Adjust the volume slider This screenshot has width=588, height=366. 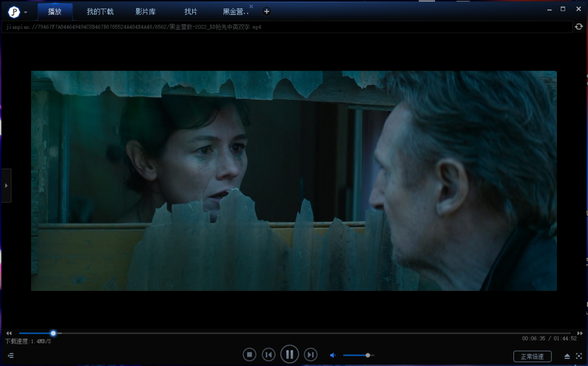click(x=358, y=355)
